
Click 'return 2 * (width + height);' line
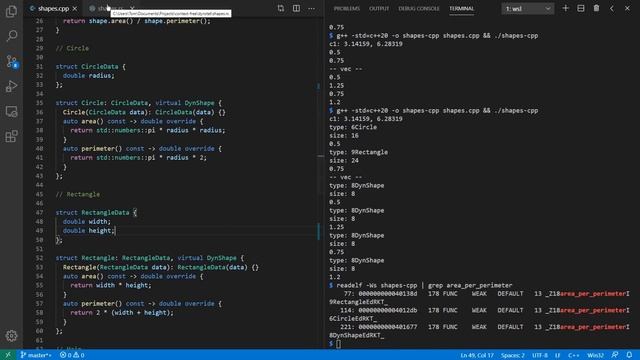click(x=122, y=313)
